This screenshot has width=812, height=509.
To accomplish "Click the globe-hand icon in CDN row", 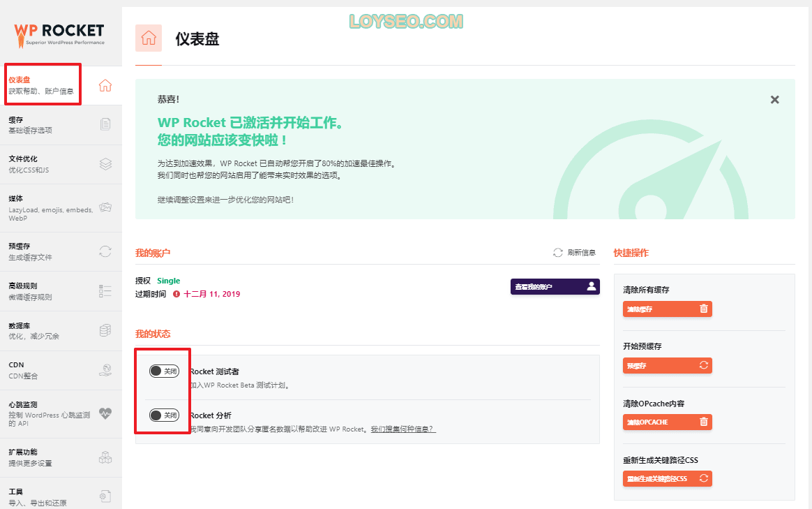I will pos(105,370).
